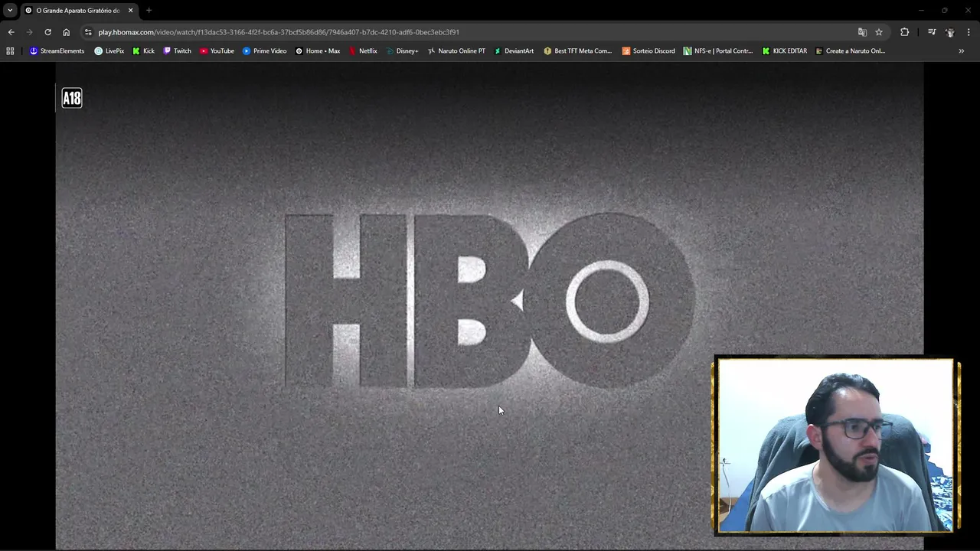Open the StreamElements bookmark
Screen dimensions: 980x551
57,51
